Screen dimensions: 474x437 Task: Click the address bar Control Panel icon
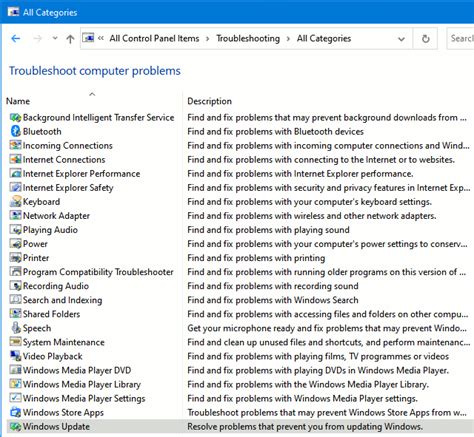pyautogui.click(x=88, y=38)
